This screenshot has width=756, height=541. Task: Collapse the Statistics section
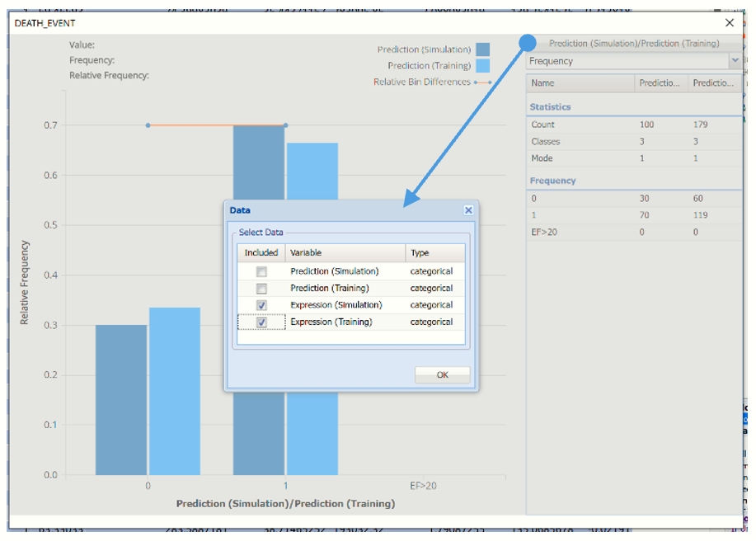tap(550, 107)
